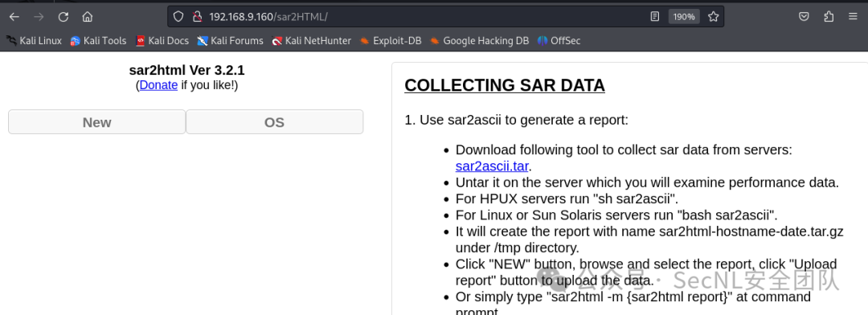
Task: Click the 'For HPUX servers run' bullet
Action: pyautogui.click(x=567, y=198)
